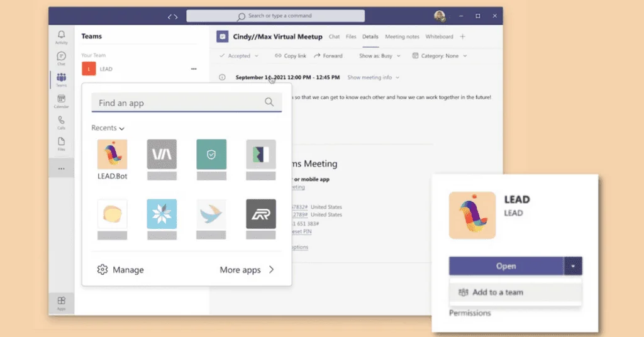
Task: Expand Show meeting info
Action: pos(373,77)
